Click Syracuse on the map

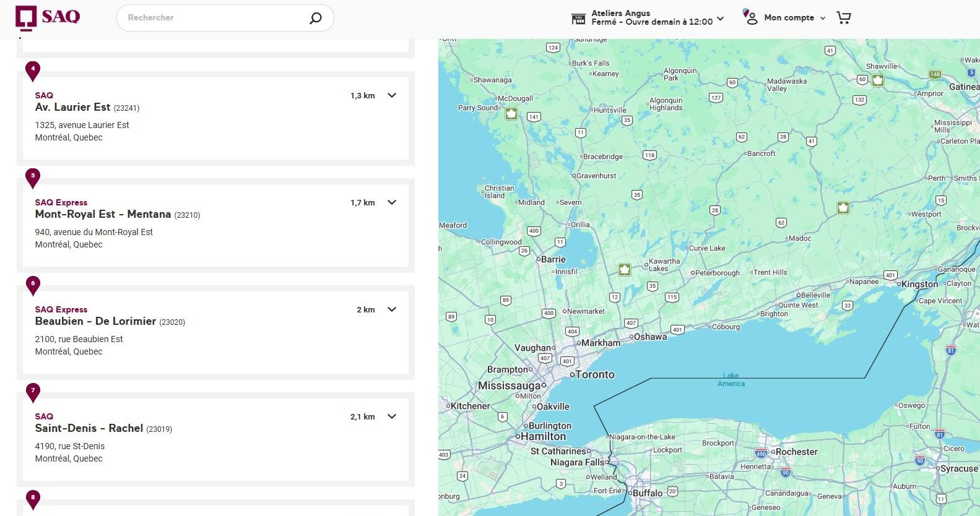959,468
